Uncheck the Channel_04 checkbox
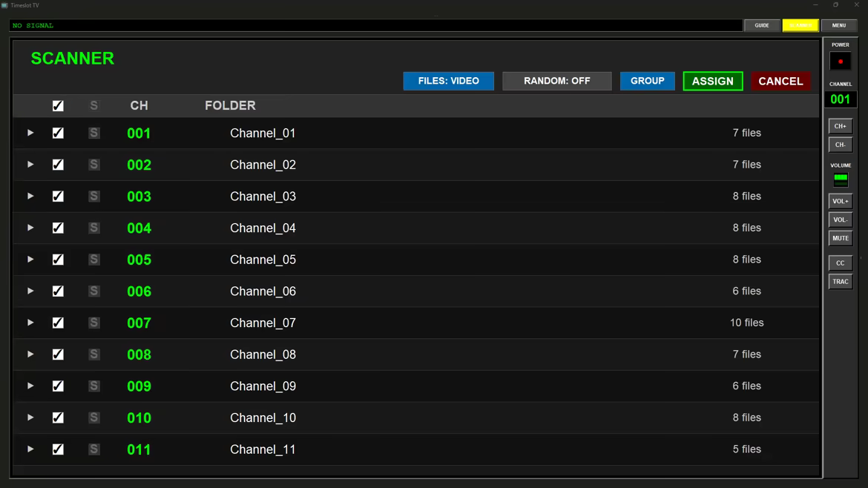The image size is (868, 488). click(x=58, y=228)
